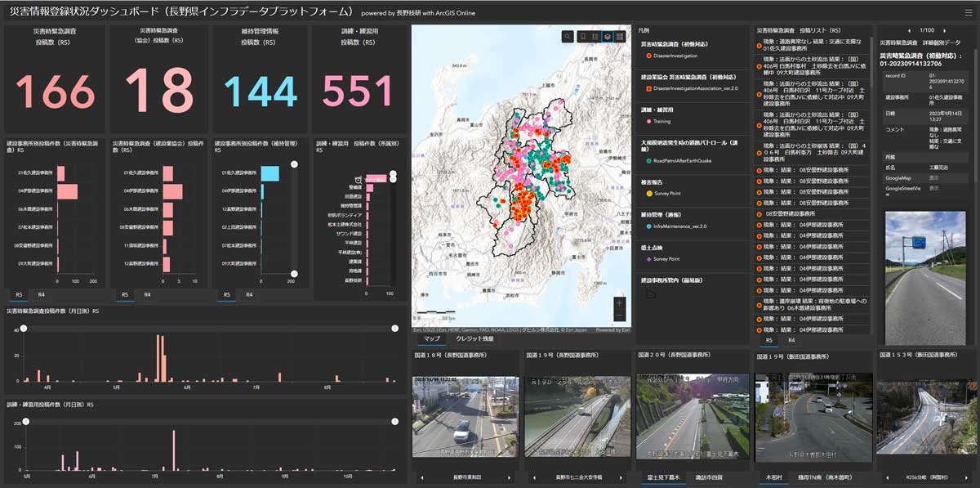Screen dimensions: 980x488
Task: Open the map search tool
Action: click(x=568, y=37)
